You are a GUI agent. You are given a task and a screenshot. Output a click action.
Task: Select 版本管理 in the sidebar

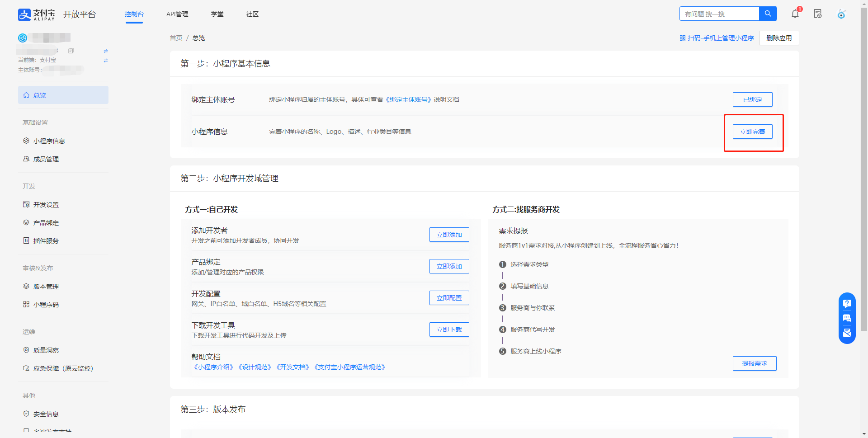click(46, 287)
